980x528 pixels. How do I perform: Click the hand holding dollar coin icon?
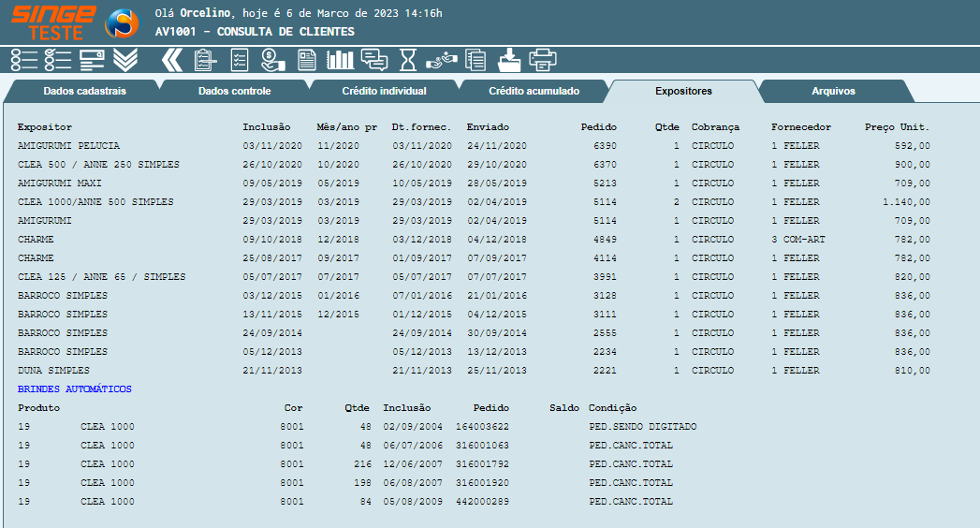coord(272,61)
